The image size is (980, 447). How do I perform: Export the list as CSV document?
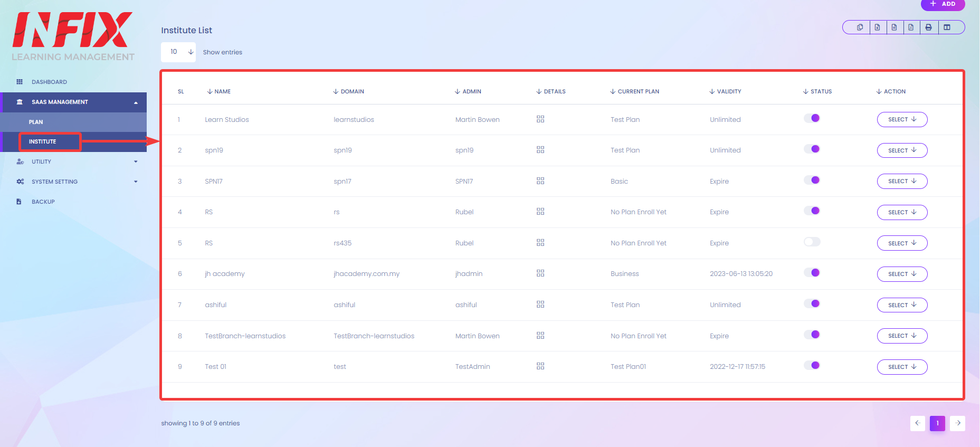(x=894, y=27)
